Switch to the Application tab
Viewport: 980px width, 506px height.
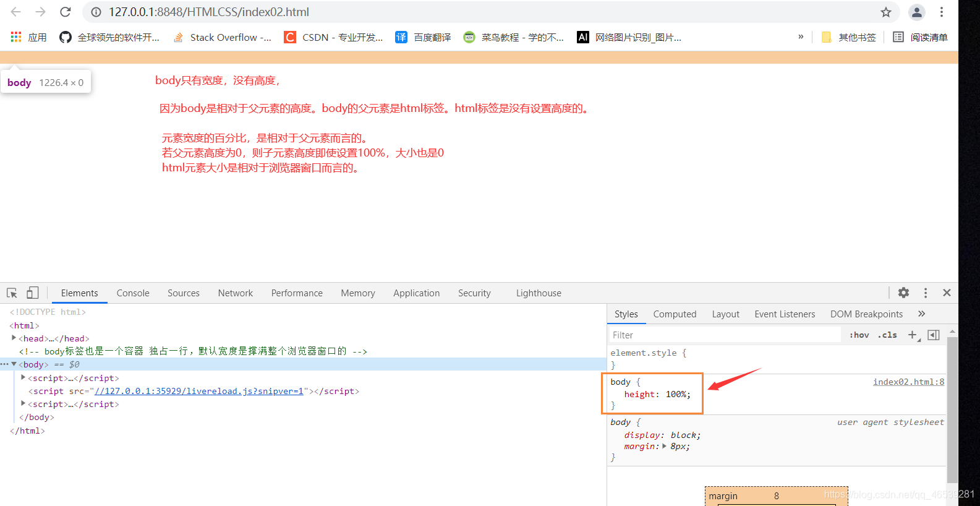(417, 293)
